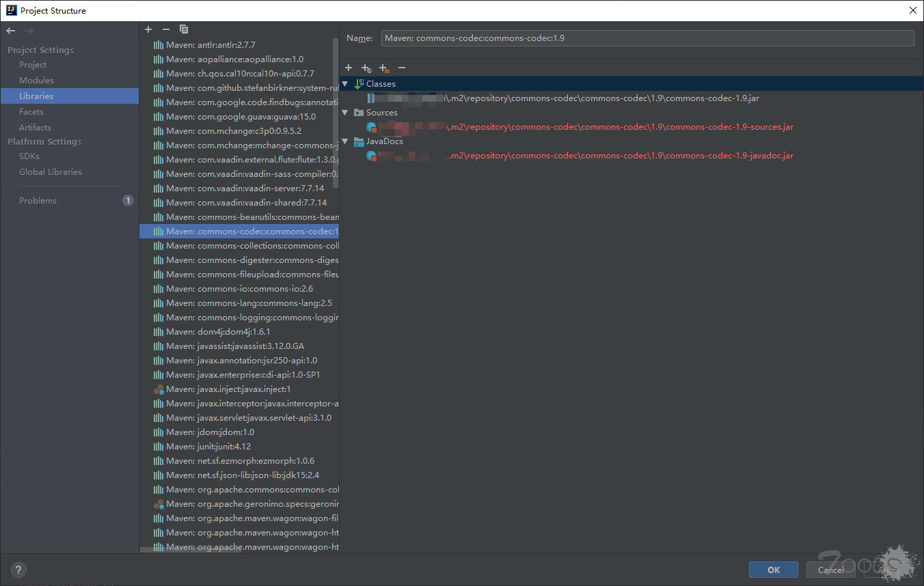Open Global Libraries settings

tap(51, 172)
